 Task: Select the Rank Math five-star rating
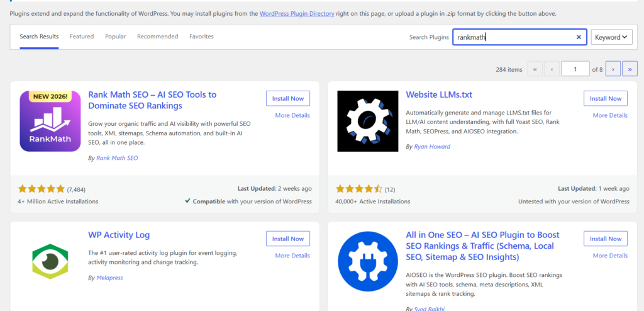42,189
